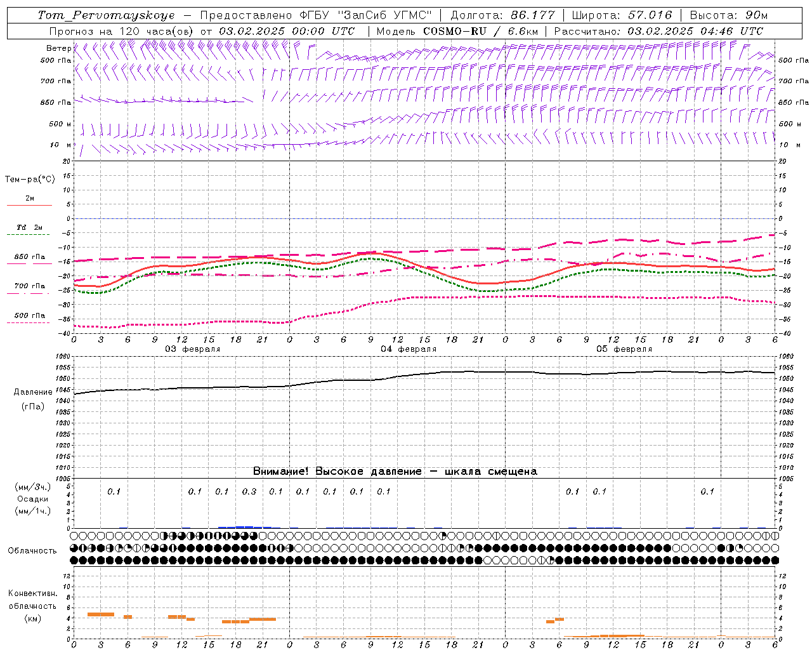The width and height of the screenshot is (812, 650).
Task: Click the 'Конвективн.' convective label
Action: tap(32, 594)
